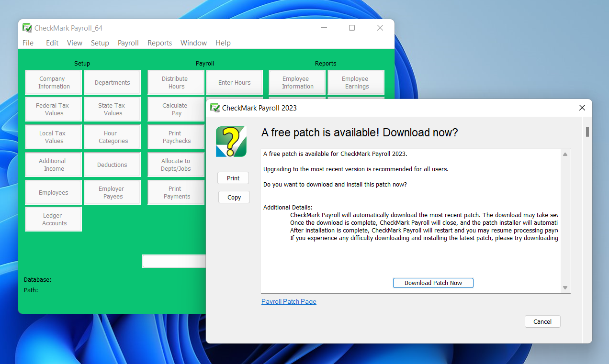Screen dimensions: 609x364
Task: Open the Deductions button
Action: click(x=113, y=165)
